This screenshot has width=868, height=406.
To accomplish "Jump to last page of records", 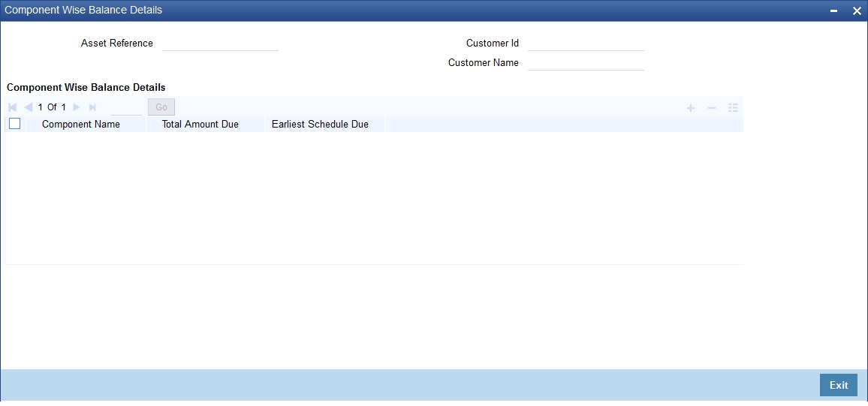I will coord(92,107).
